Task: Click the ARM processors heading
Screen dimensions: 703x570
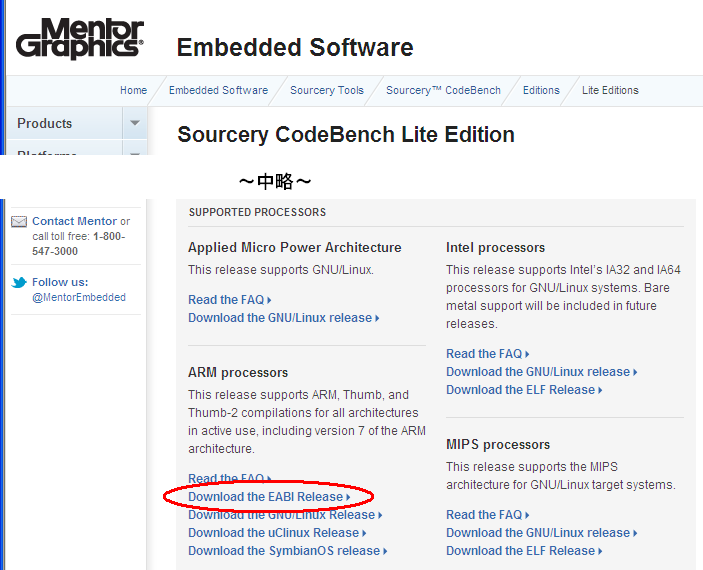Action: tap(238, 372)
